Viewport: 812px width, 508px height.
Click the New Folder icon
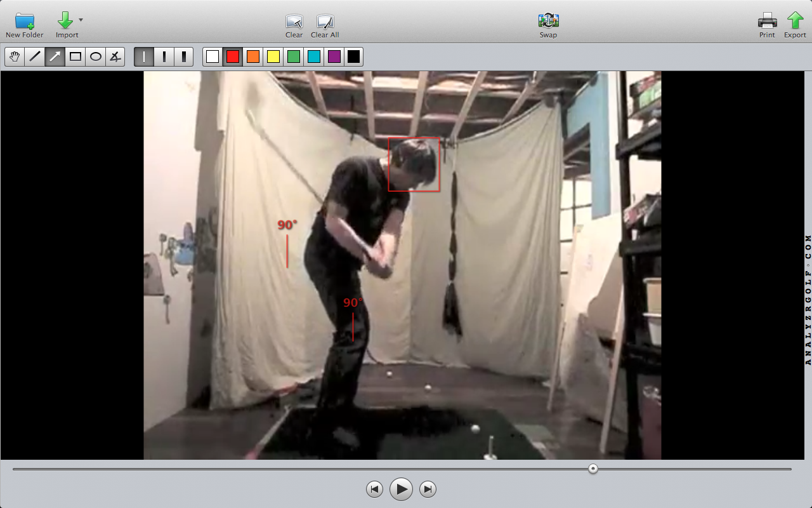pos(25,21)
